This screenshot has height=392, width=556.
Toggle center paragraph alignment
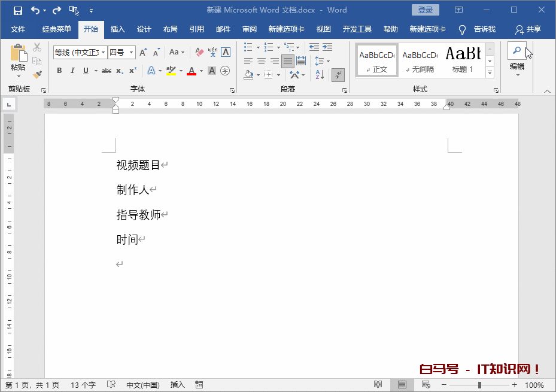coord(261,60)
